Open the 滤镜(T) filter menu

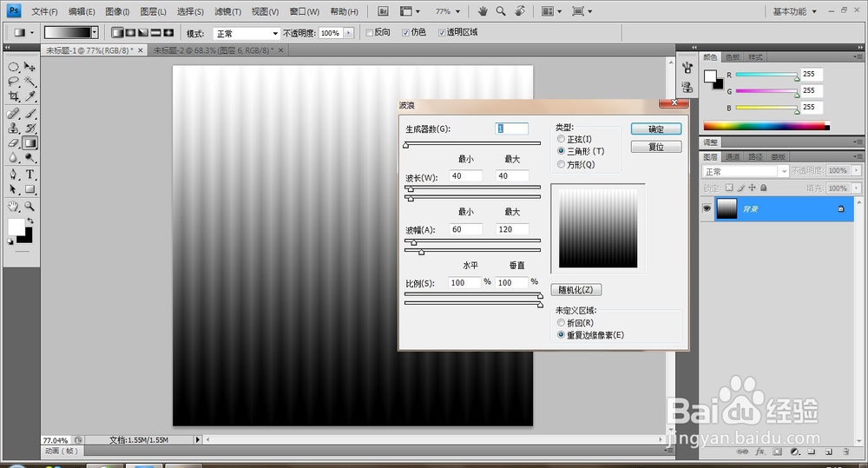click(x=227, y=11)
